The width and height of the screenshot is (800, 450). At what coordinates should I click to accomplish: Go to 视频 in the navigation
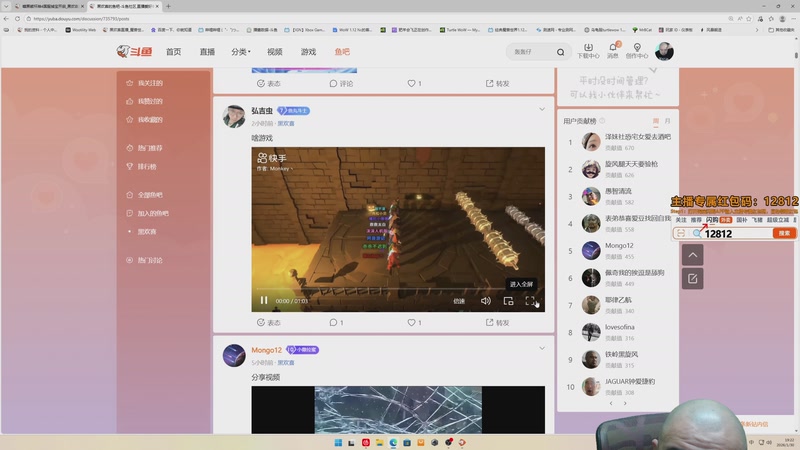pyautogui.click(x=274, y=52)
